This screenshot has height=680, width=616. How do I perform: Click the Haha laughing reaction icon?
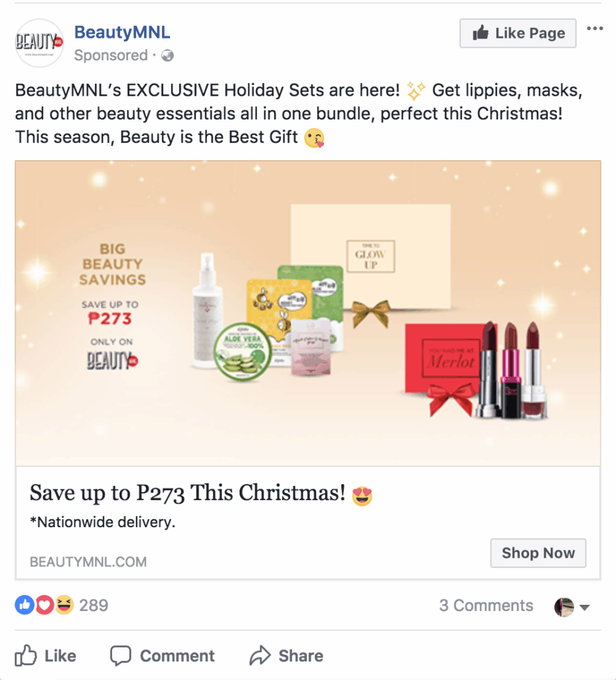pos(64,605)
